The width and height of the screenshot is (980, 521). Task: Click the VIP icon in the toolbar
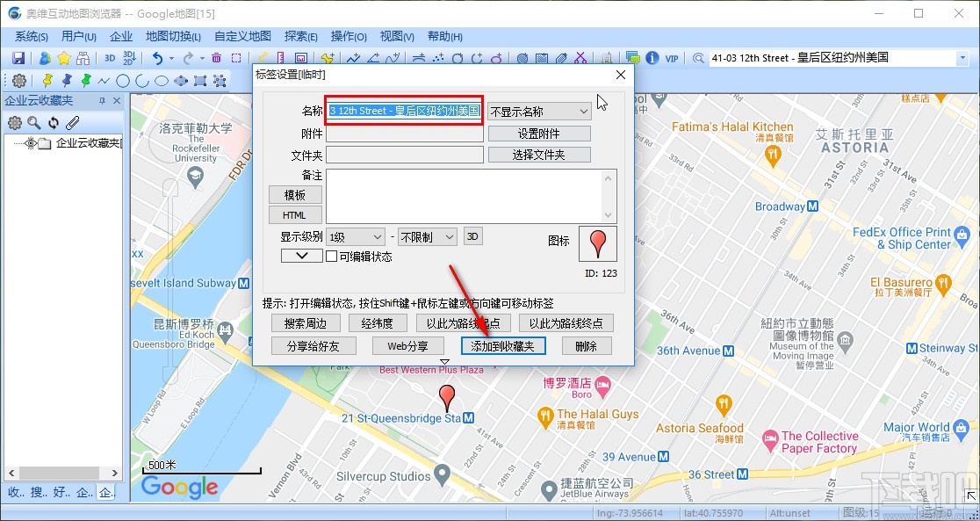[x=672, y=56]
